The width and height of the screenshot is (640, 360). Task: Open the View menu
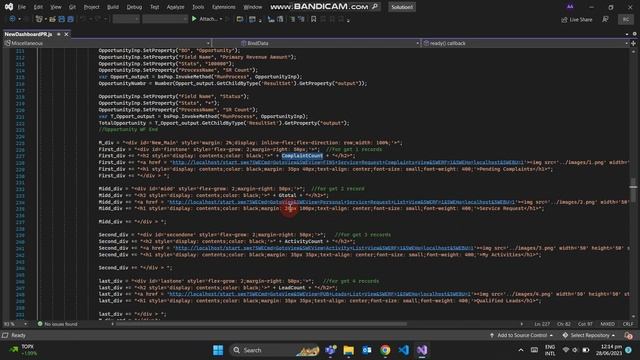56,7
